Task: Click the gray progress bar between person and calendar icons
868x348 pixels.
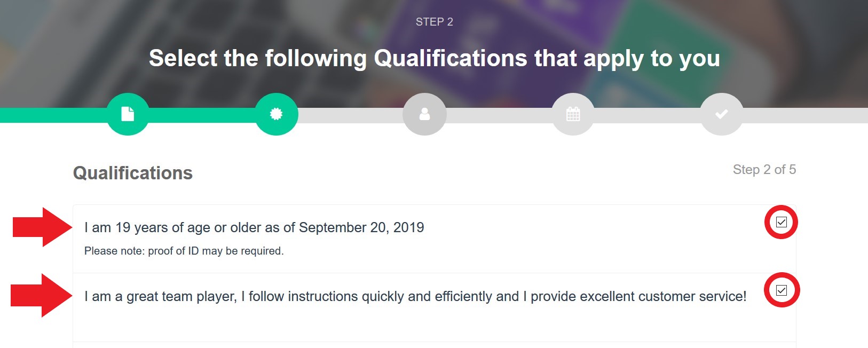Action: pos(499,115)
